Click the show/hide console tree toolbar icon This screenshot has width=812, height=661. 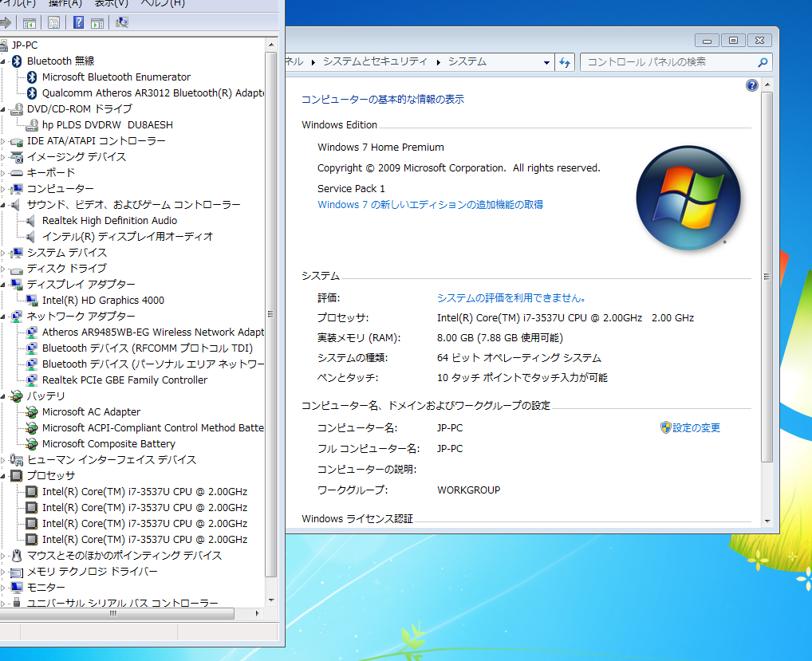(x=30, y=23)
